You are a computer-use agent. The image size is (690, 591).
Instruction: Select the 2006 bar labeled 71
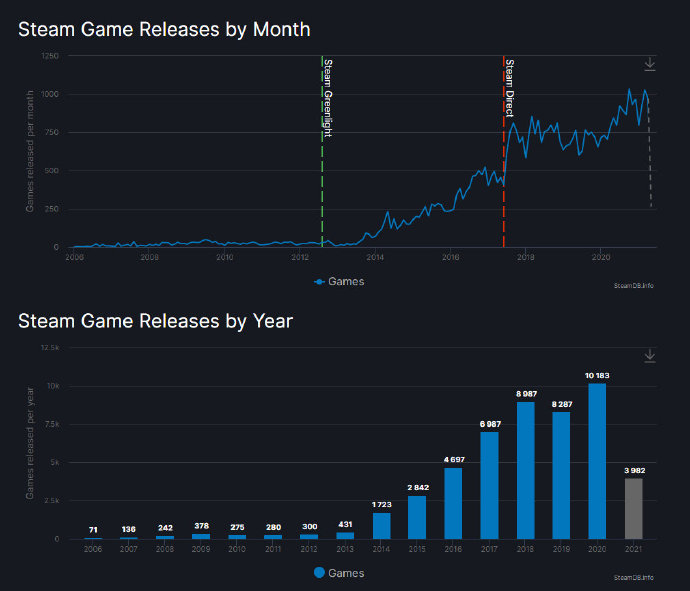coord(93,538)
